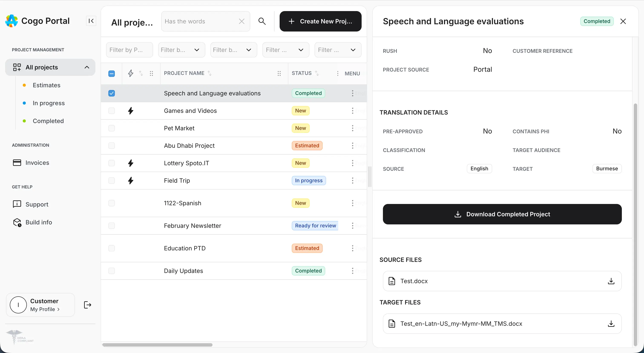Click the Create New Project button

tap(320, 21)
